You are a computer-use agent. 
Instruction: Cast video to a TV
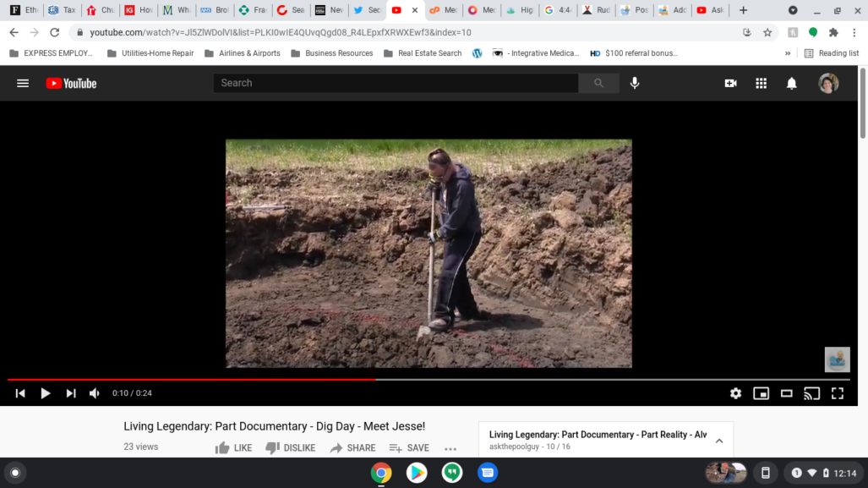[x=811, y=393]
